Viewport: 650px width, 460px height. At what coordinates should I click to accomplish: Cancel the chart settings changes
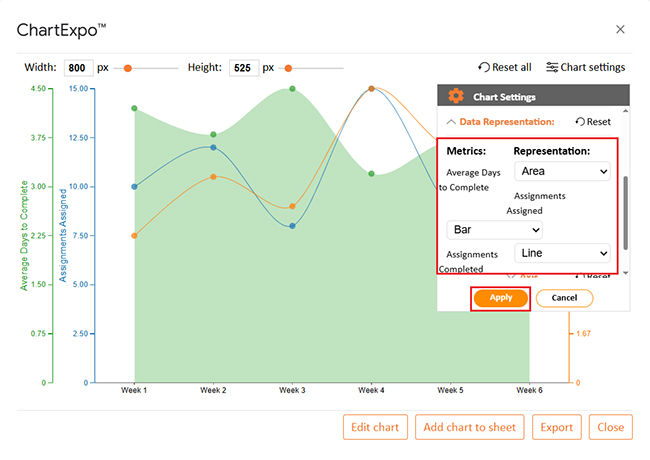(x=564, y=298)
